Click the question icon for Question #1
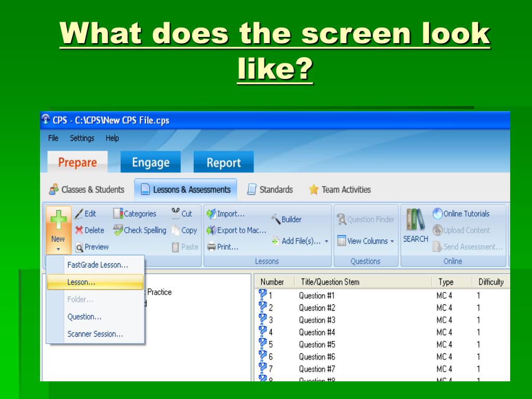 [262, 294]
